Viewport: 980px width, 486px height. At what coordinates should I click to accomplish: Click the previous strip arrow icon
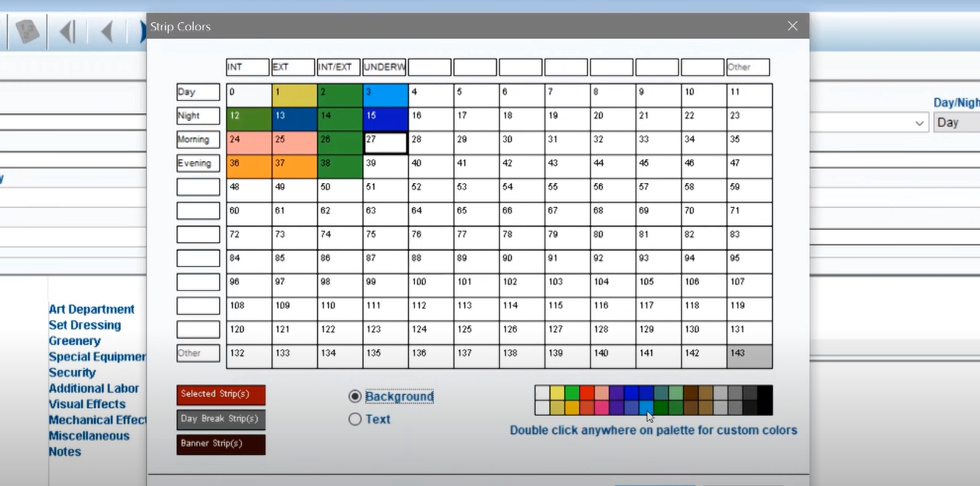pos(65,31)
